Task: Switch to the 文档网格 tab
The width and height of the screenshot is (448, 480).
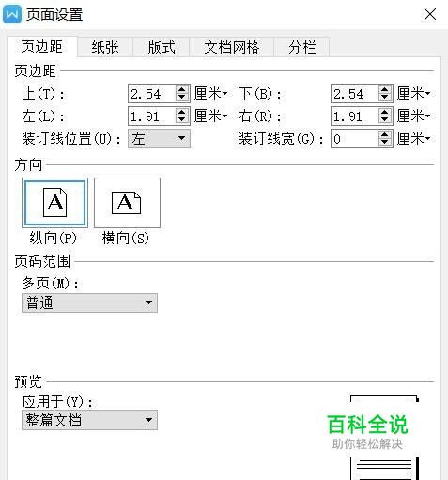Action: [x=232, y=47]
